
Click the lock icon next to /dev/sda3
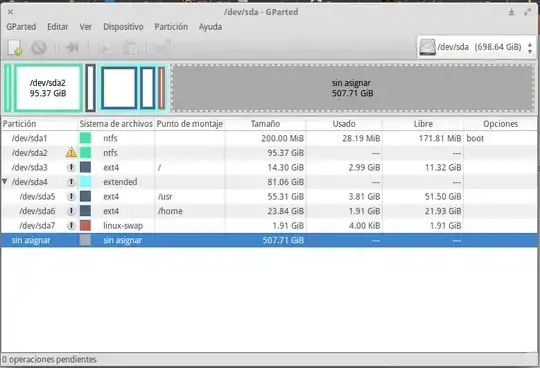pos(71,167)
